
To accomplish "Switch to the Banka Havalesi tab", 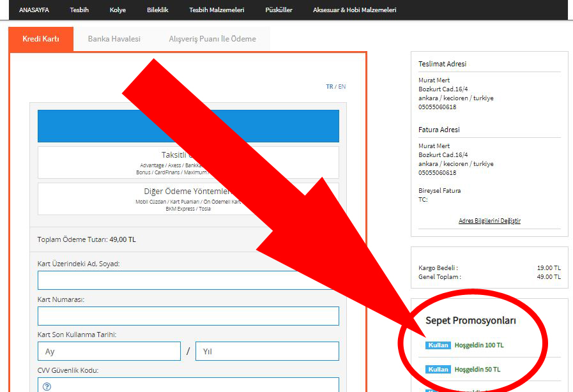I will coord(114,39).
